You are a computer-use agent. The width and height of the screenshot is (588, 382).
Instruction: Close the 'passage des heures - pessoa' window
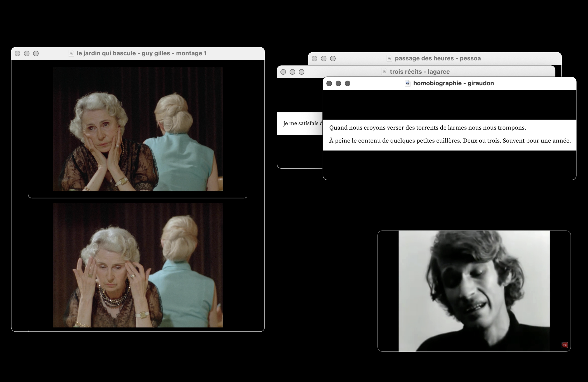coord(314,59)
